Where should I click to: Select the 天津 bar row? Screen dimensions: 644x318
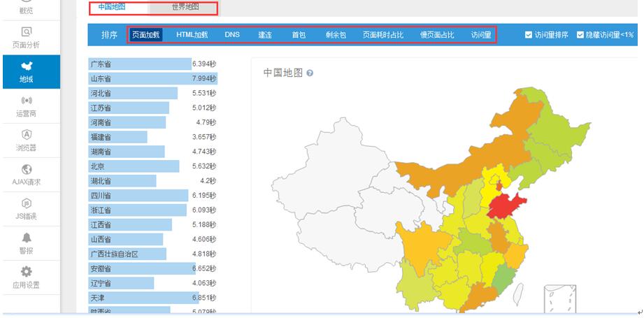153,298
